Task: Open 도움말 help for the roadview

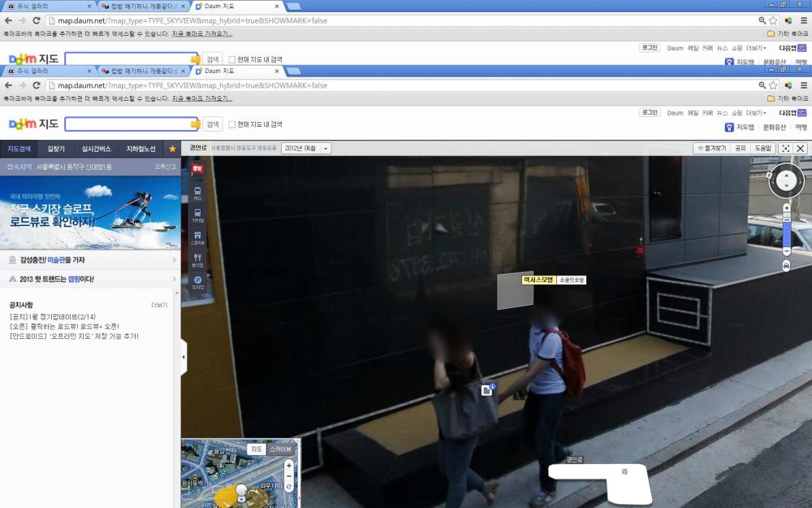Action: tap(762, 148)
